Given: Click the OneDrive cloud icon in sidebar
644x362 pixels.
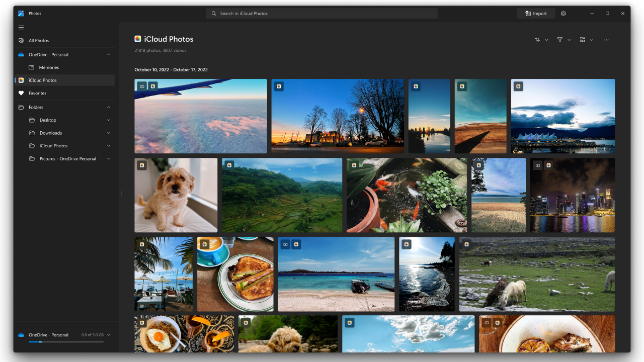Looking at the screenshot, I should 21,54.
